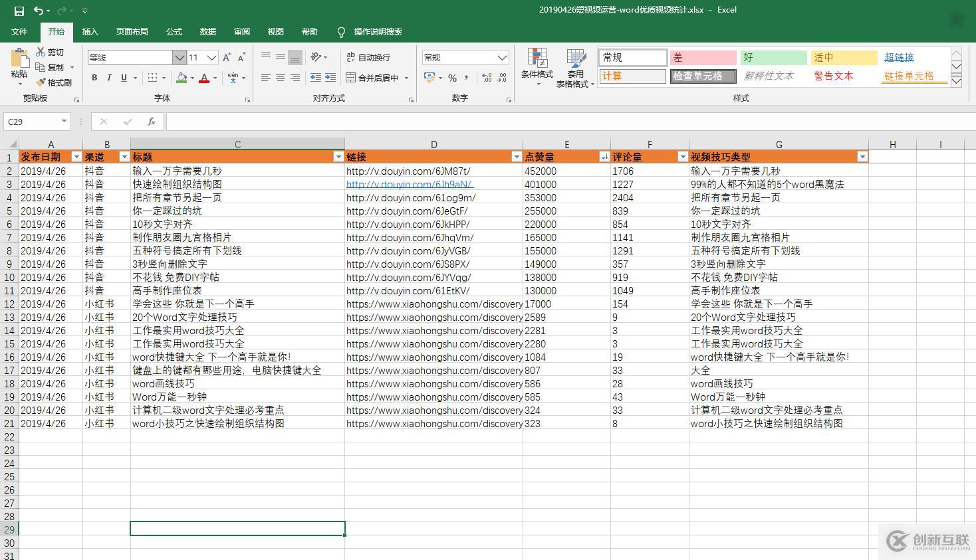Open filter dropdown for 发布日期

tap(76, 157)
